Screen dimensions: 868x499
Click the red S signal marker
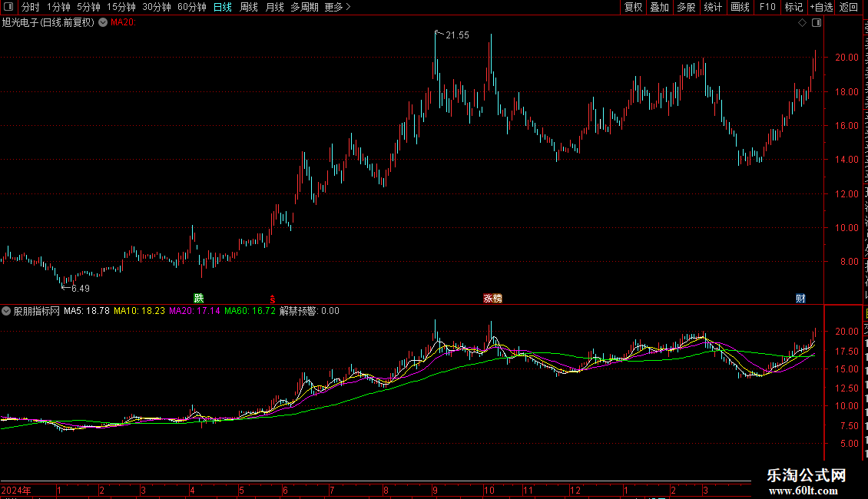pos(273,299)
